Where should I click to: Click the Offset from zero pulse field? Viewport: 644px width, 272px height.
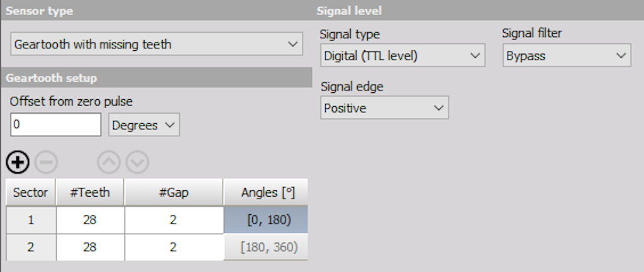point(56,125)
